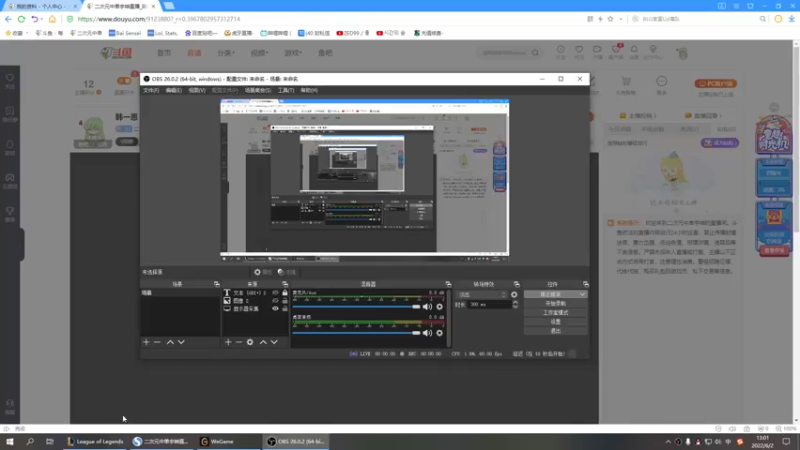Screen dimensions: 800x450
Task: Open the OBS 场景集合(S) Scene Collection menu
Action: (258, 90)
